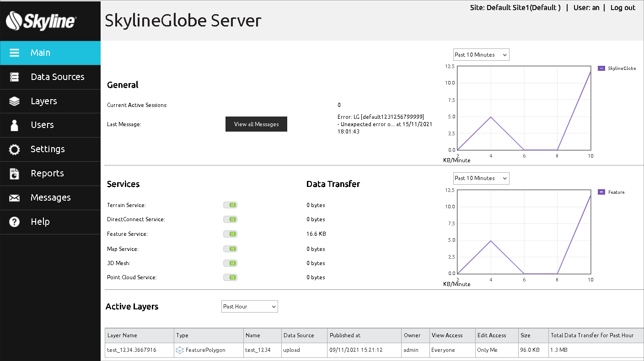
Task: Toggle the Map Service switch
Action: (x=230, y=249)
